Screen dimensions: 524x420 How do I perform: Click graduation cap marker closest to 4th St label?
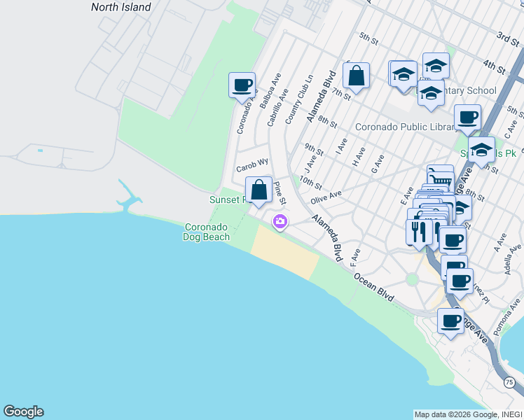point(436,66)
